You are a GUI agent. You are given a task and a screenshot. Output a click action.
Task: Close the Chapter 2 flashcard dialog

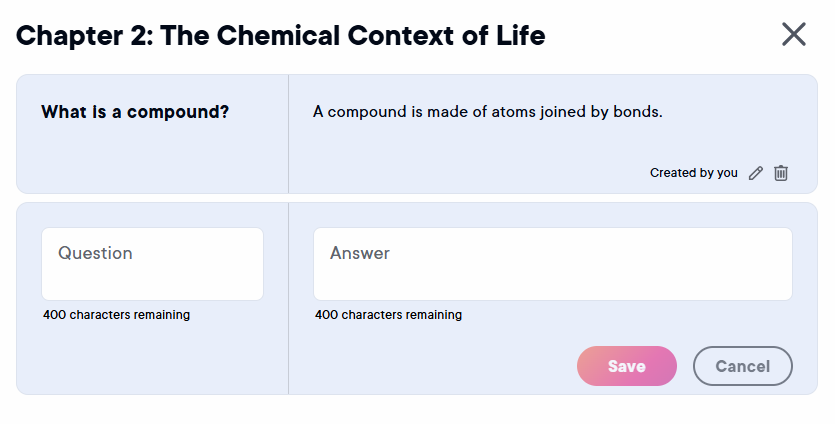793,35
